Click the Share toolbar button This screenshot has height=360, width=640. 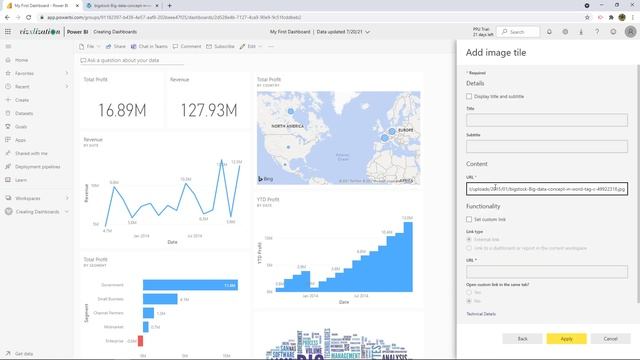(116, 47)
